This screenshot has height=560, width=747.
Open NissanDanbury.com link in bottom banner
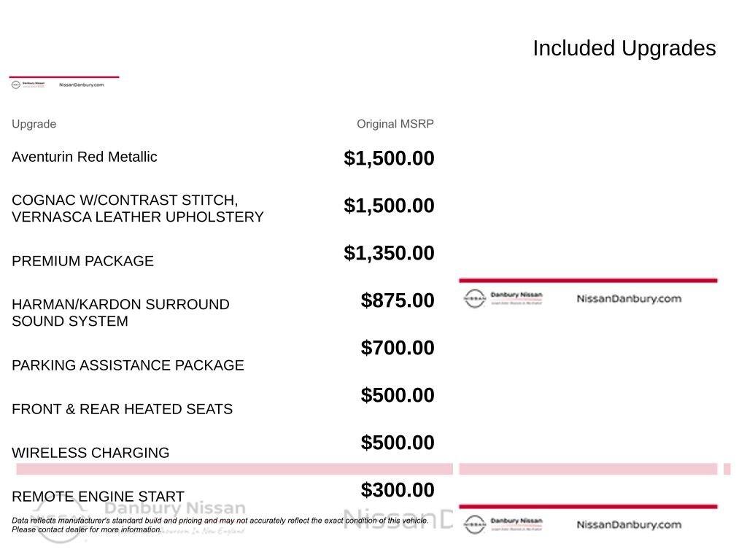[629, 525]
